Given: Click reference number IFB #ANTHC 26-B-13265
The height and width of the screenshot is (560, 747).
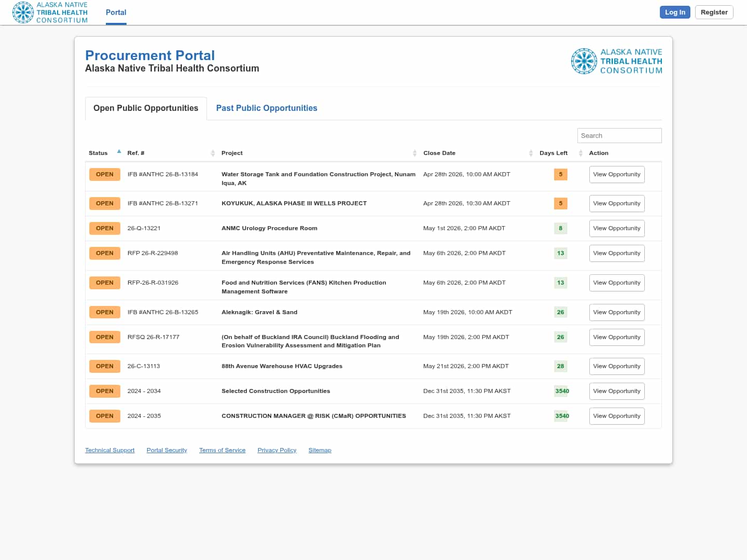Looking at the screenshot, I should tap(163, 312).
